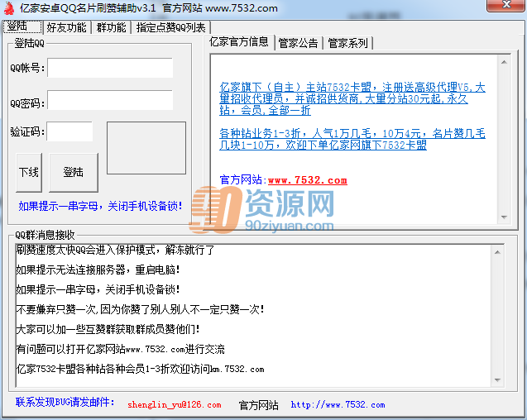
Task: Focus the QQ帐号 input field
Action: (110, 68)
